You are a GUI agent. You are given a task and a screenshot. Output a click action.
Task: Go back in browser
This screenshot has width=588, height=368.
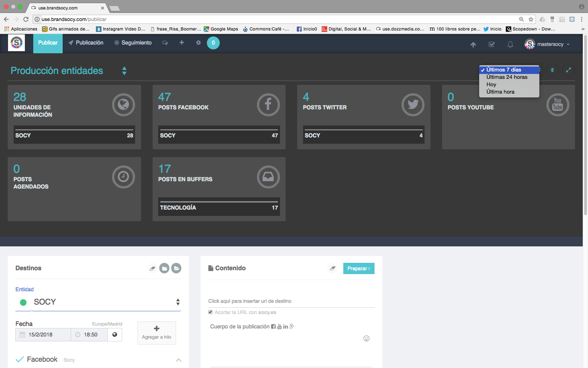6,19
